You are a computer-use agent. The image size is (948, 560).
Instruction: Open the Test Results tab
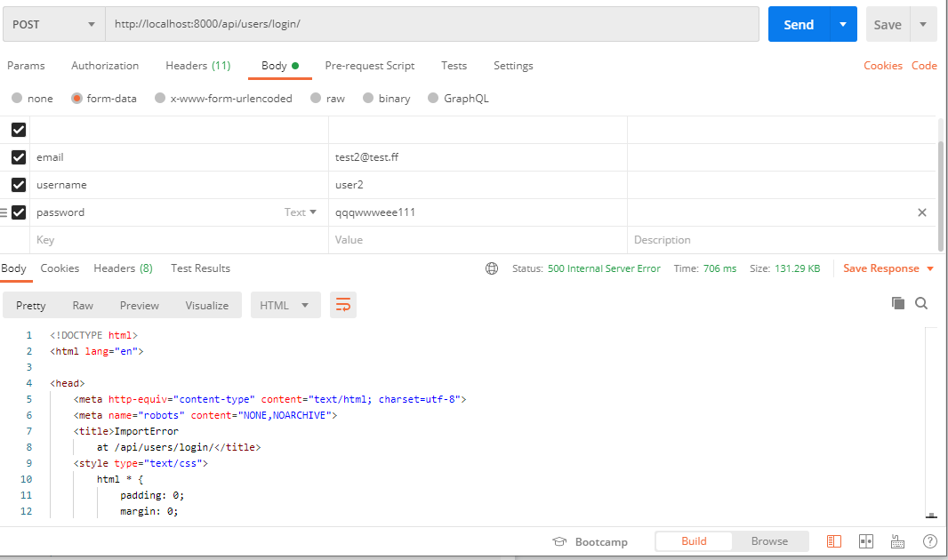pos(200,268)
